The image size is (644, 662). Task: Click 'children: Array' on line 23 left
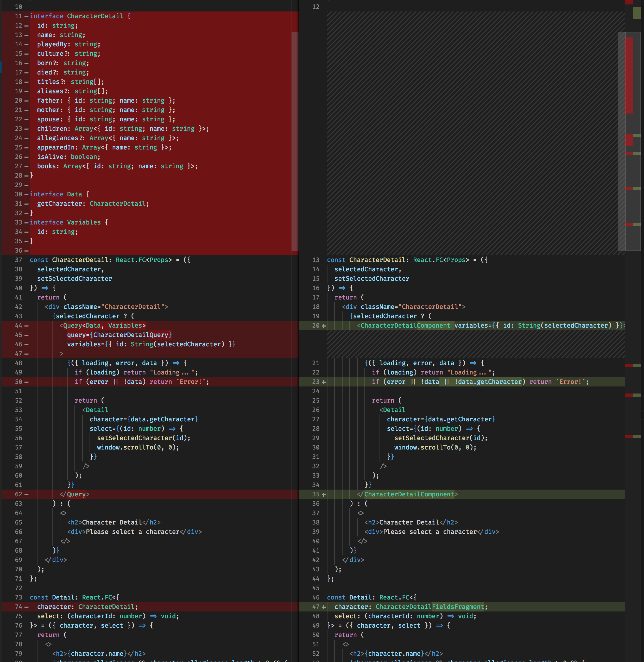coord(65,129)
